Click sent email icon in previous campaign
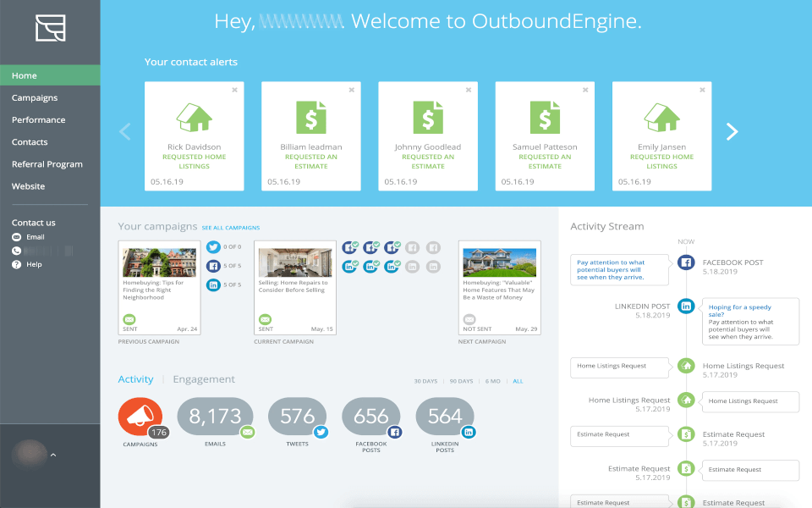This screenshot has width=812, height=508. click(x=129, y=319)
